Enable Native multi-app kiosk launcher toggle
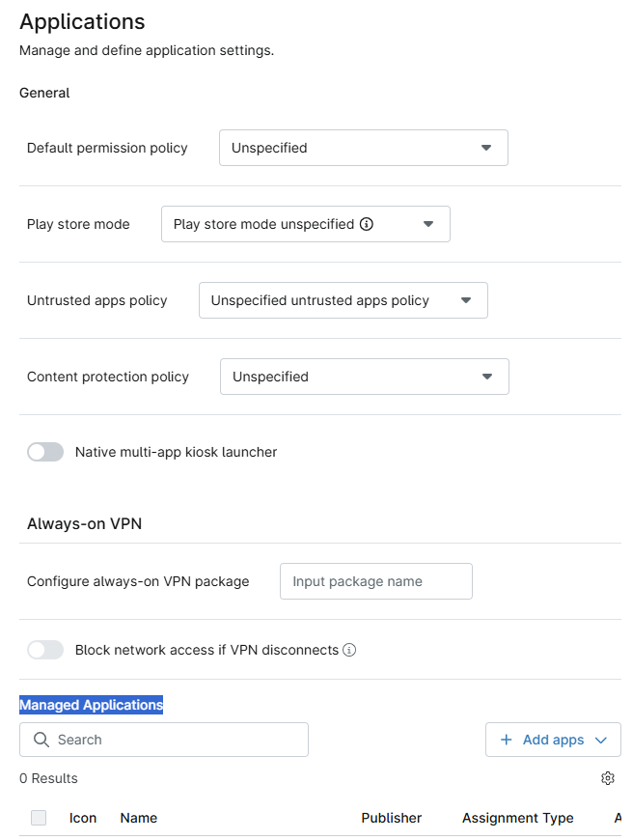 [45, 452]
